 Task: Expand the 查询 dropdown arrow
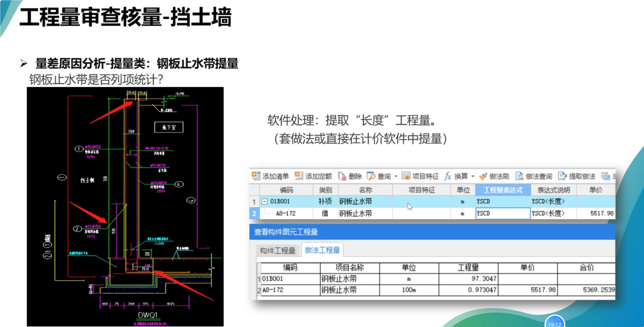(396, 176)
